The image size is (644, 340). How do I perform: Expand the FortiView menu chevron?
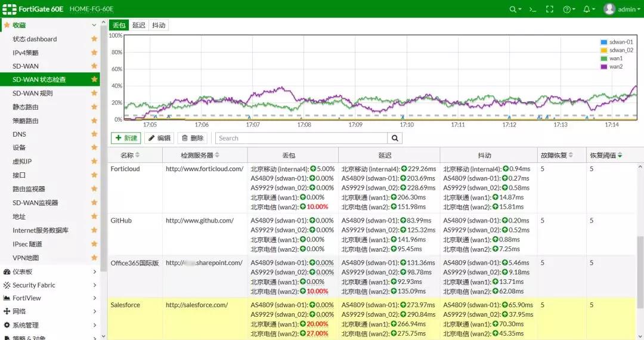tap(94, 298)
